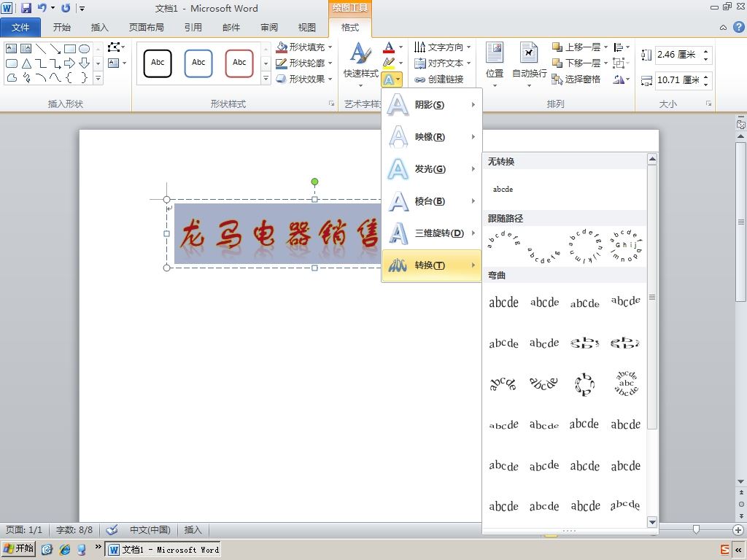Open the 阴影(S) submenu
Image resolution: width=747 pixels, height=560 pixels.
pos(432,105)
